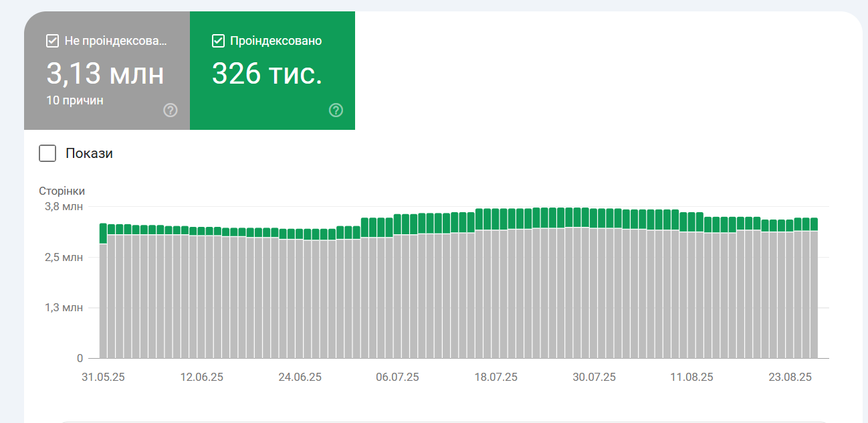
Task: Click the 11.08.25 date label
Action: tap(691, 377)
